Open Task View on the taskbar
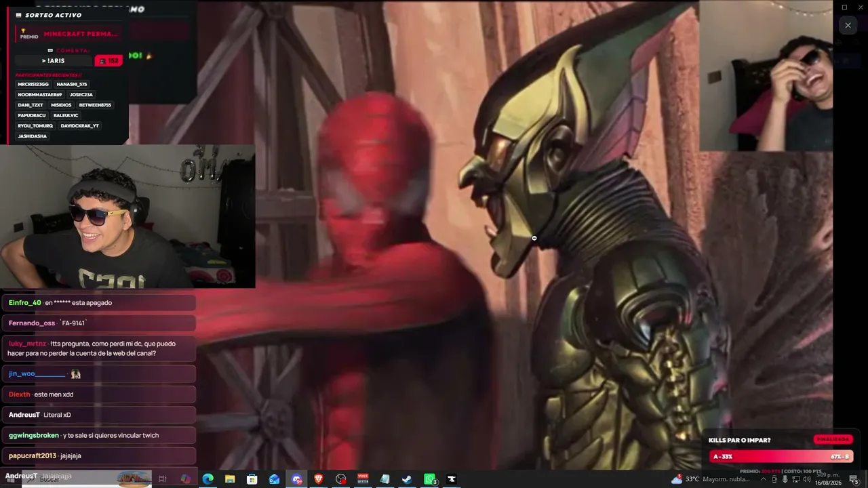This screenshot has height=488, width=868. pyautogui.click(x=163, y=479)
